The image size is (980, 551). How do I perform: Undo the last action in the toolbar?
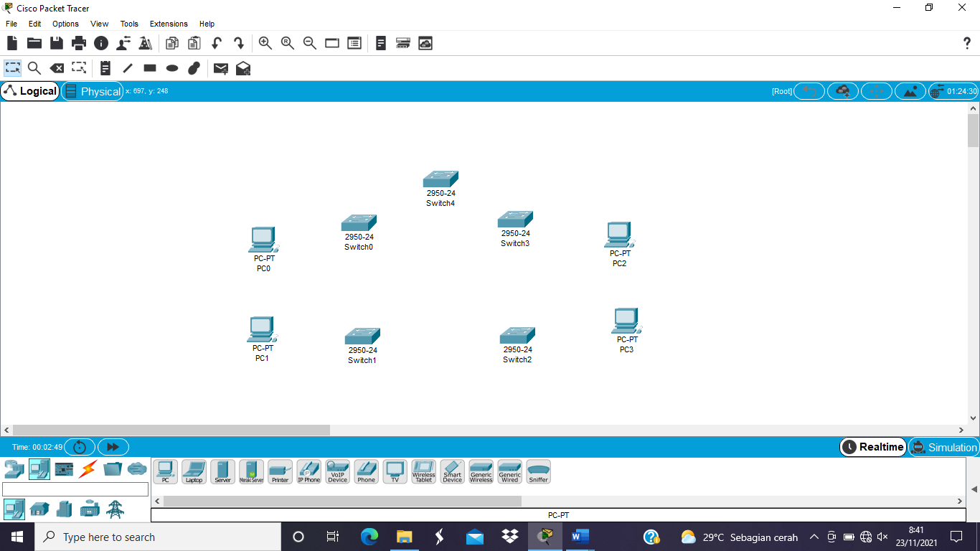217,43
